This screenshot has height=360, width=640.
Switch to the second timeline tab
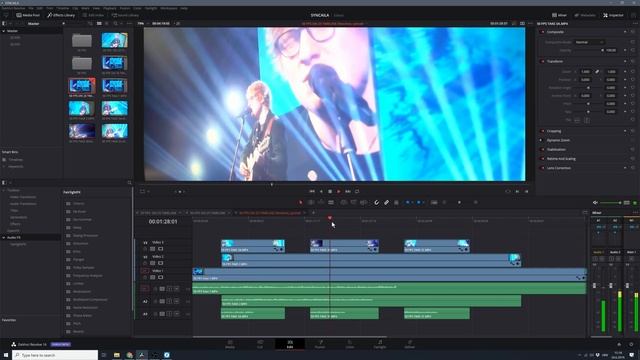pos(208,213)
